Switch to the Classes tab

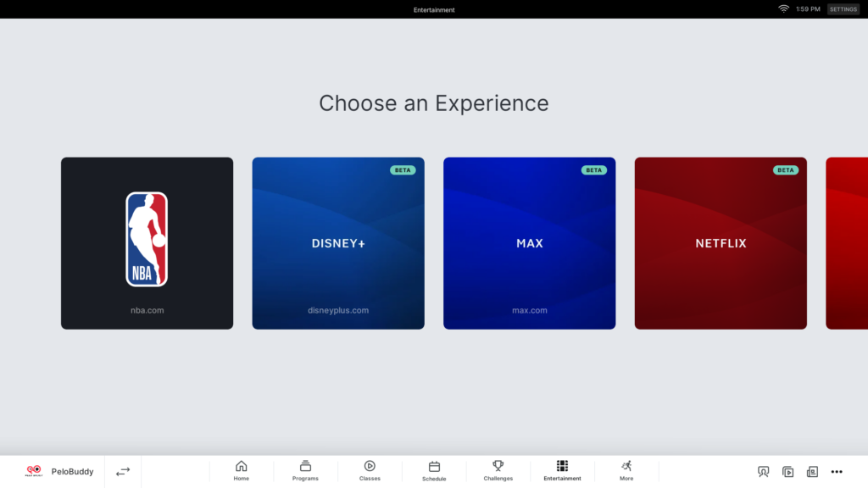[x=370, y=471]
